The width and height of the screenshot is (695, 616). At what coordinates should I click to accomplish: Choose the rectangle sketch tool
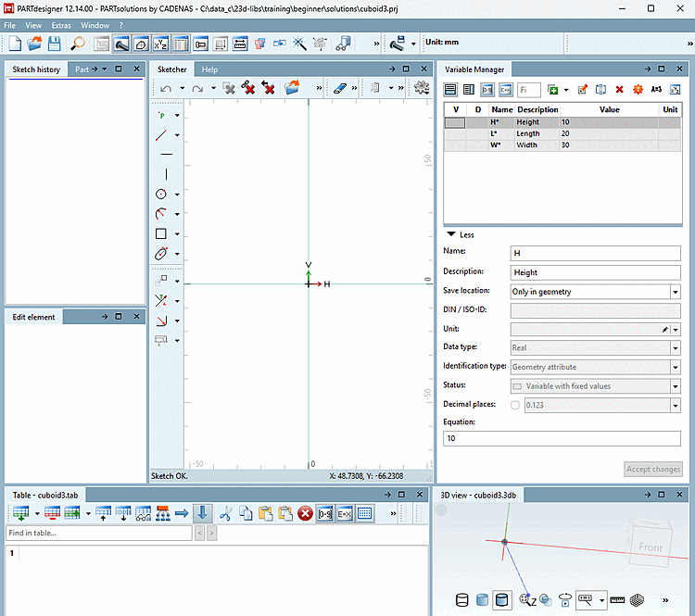pyautogui.click(x=161, y=233)
